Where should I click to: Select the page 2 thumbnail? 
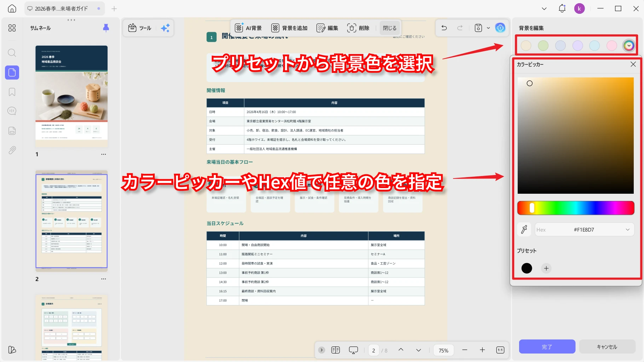(x=71, y=221)
